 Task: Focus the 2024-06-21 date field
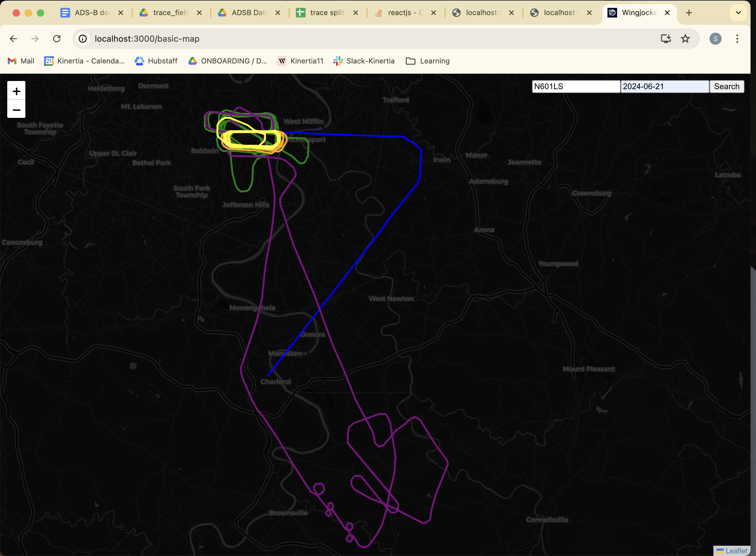click(x=665, y=86)
